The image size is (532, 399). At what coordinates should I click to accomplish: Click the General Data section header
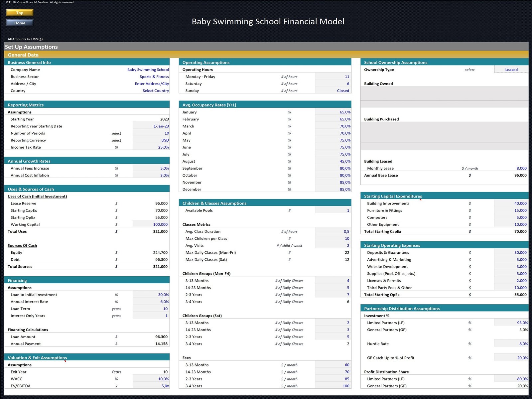tap(23, 55)
